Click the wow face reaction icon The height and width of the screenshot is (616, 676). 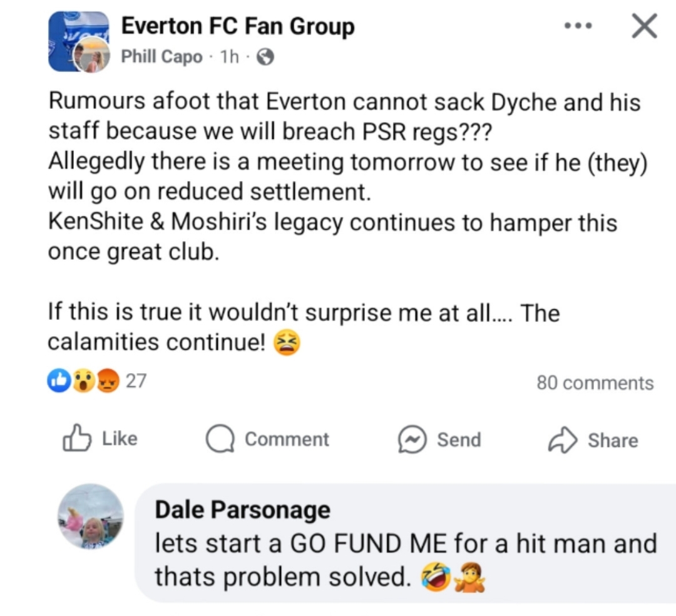click(83, 381)
